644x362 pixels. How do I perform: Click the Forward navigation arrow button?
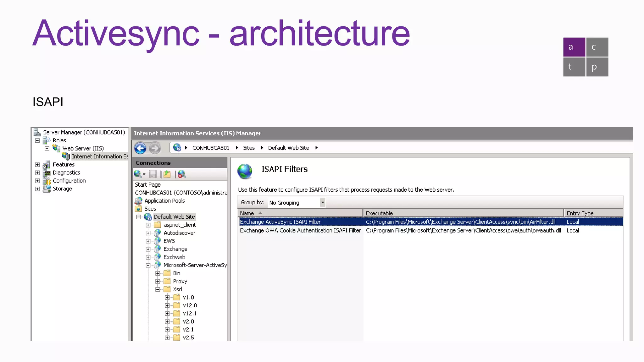(x=155, y=148)
